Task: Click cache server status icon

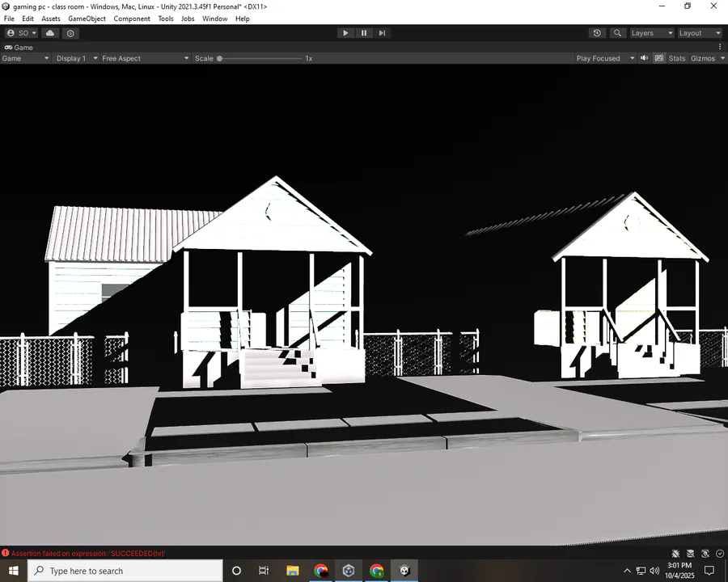Action: coord(691,553)
